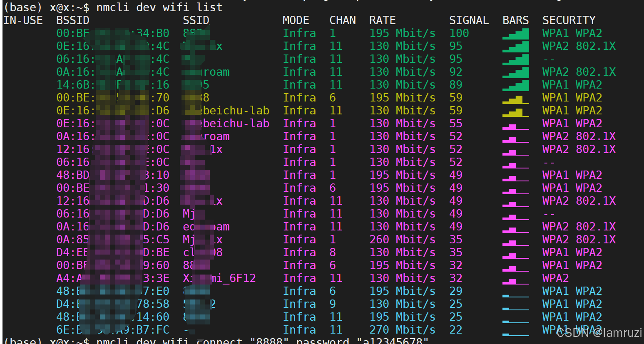Click the '270 Mbit/s' rate value

pos(403,330)
